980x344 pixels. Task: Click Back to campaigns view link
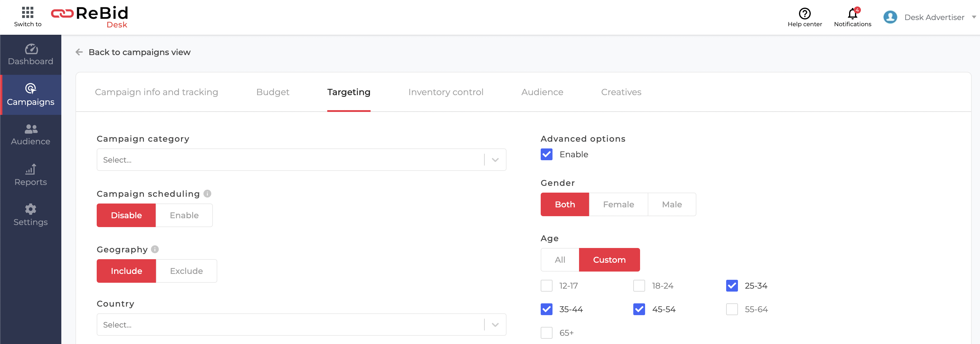(x=139, y=52)
